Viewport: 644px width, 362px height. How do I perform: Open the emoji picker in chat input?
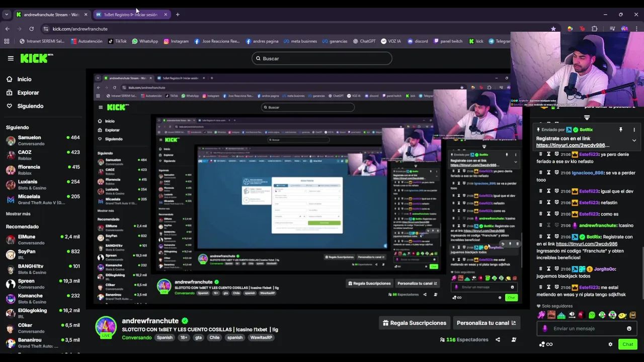point(629,329)
